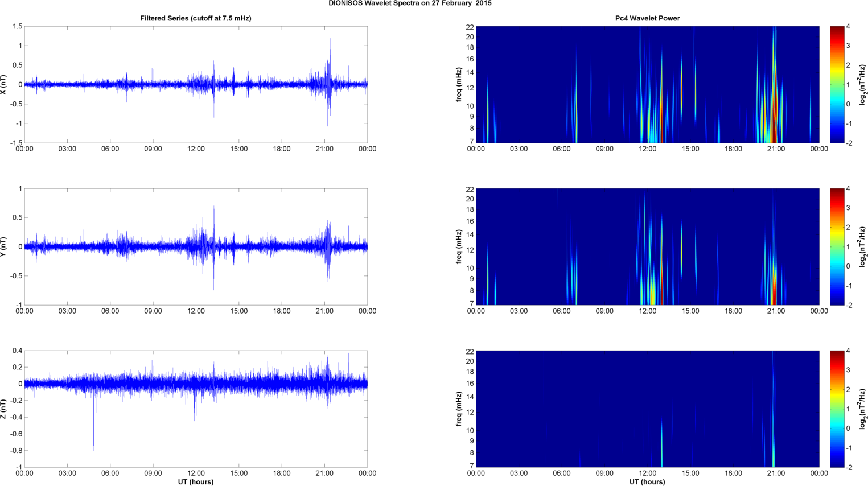The height and width of the screenshot is (486, 868).
Task: Click the X-component filtered time series plot
Action: click(x=196, y=84)
